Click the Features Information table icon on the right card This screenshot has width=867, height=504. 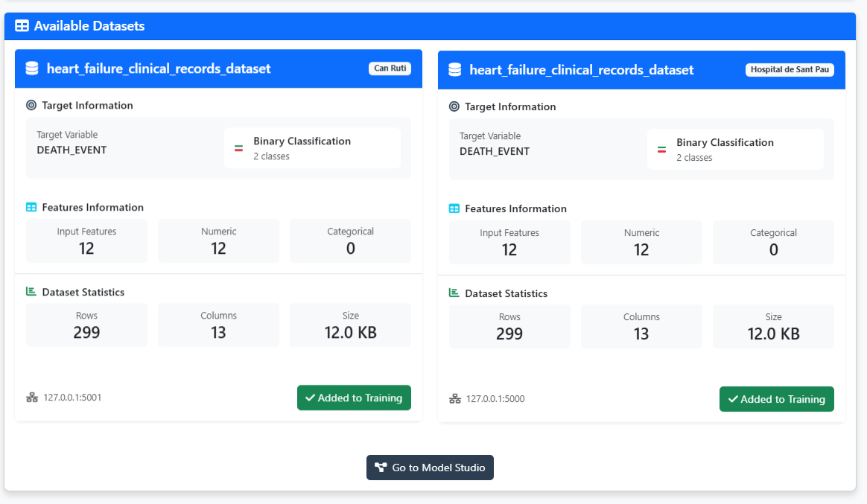454,208
